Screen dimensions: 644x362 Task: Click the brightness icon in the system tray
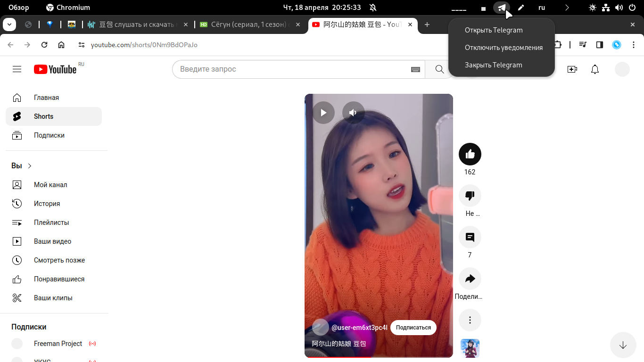coord(593,8)
